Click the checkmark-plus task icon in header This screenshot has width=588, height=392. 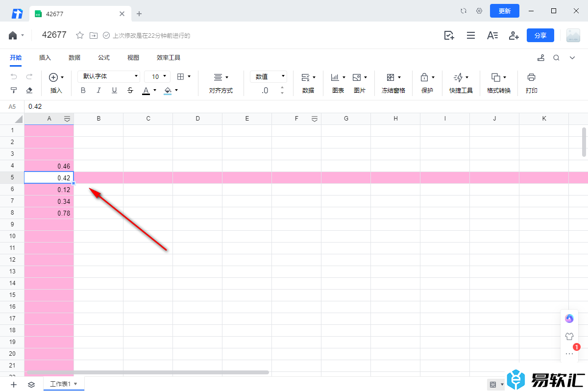pos(449,35)
